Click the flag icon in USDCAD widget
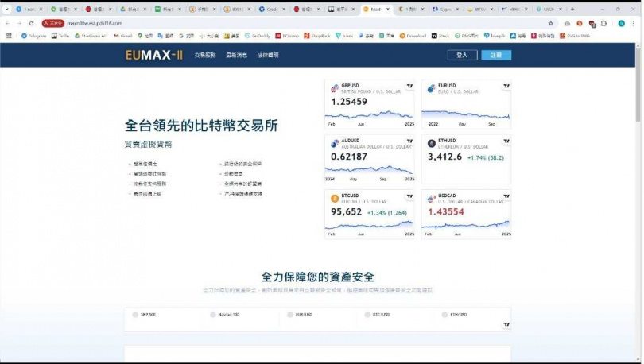 pyautogui.click(x=431, y=199)
